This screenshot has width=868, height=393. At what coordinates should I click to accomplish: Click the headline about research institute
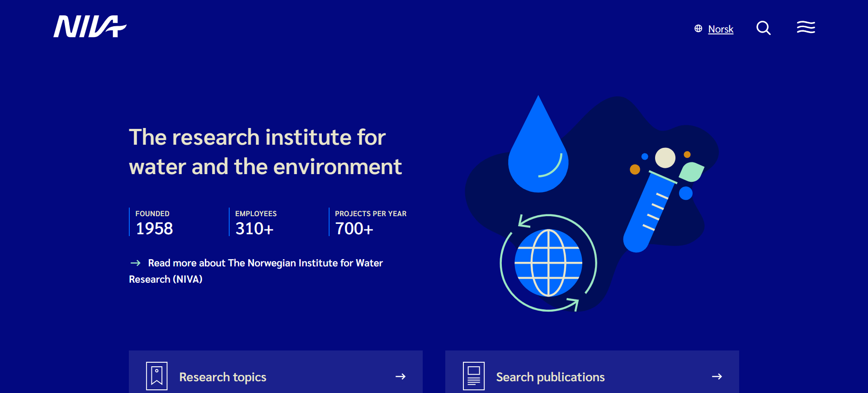(265, 152)
